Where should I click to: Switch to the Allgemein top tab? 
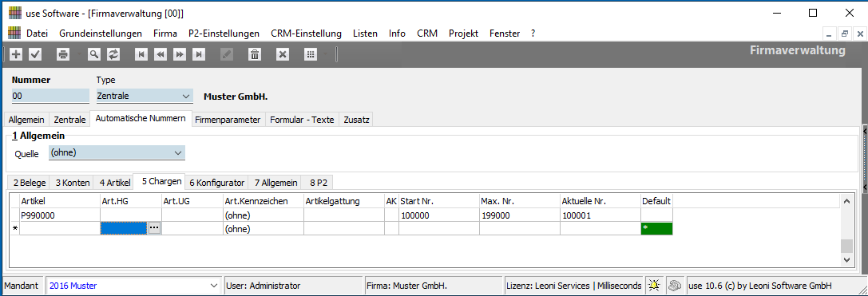click(x=26, y=120)
